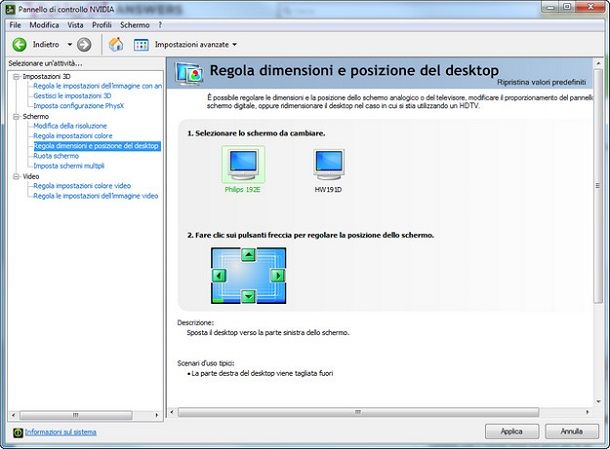The height and width of the screenshot is (449, 610).
Task: Open the Profili menu
Action: [102, 25]
